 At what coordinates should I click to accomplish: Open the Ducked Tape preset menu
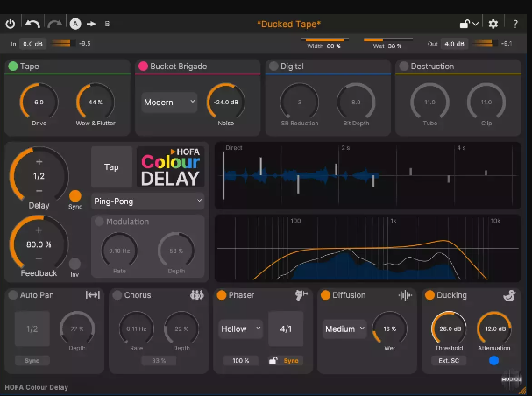(288, 24)
